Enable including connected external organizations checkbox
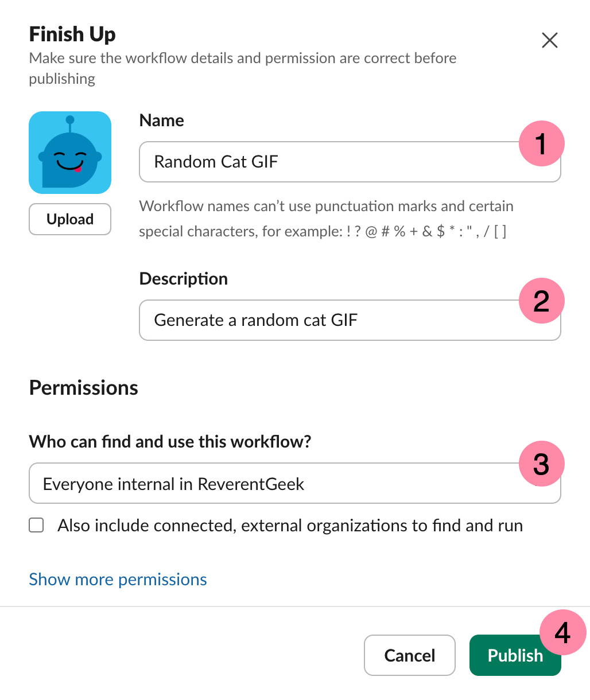Screen dimensions: 590x700 [x=37, y=526]
